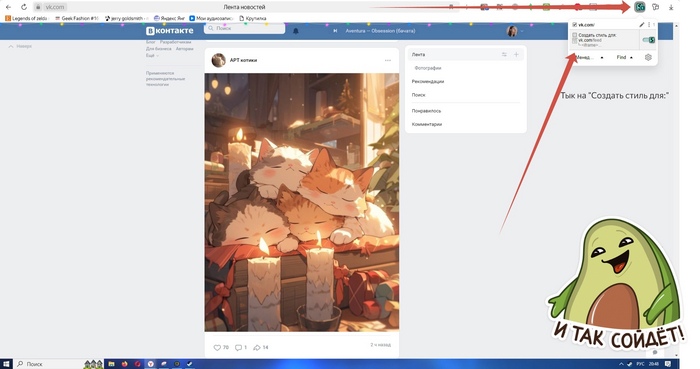Open the Stylus settings gear icon
This screenshot has width=700, height=369.
pos(648,57)
